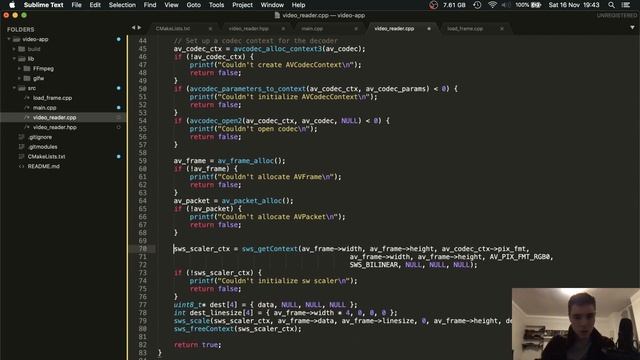Click the FOLDERS sidebar heading
This screenshot has width=640, height=360.
(x=20, y=29)
